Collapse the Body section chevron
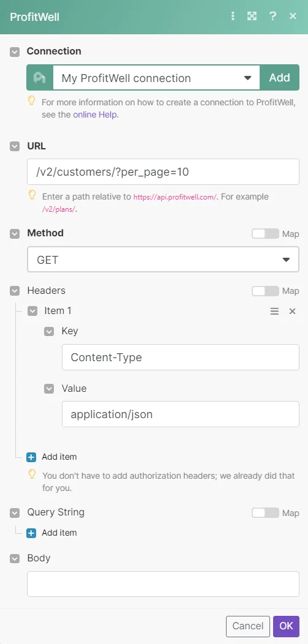This screenshot has height=644, width=308. [x=15, y=558]
